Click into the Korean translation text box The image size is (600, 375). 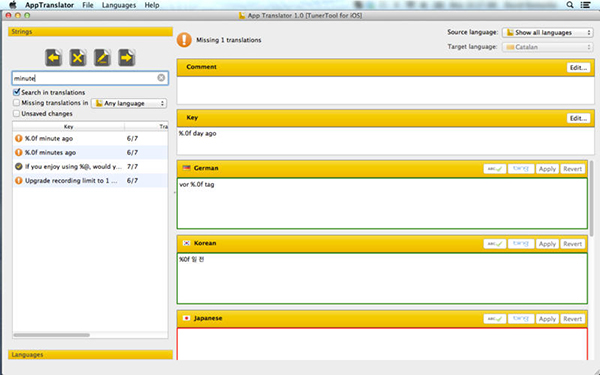[x=382, y=278]
